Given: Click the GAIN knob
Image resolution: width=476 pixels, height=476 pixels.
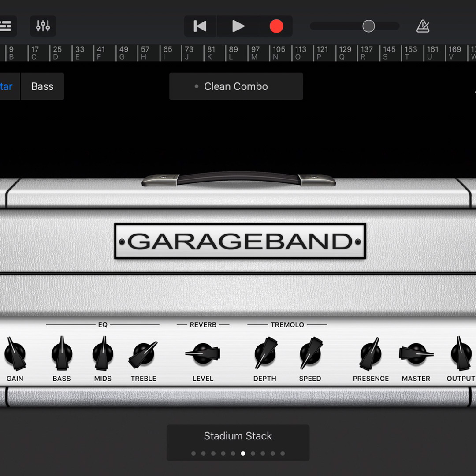Looking at the screenshot, I should click(x=15, y=354).
